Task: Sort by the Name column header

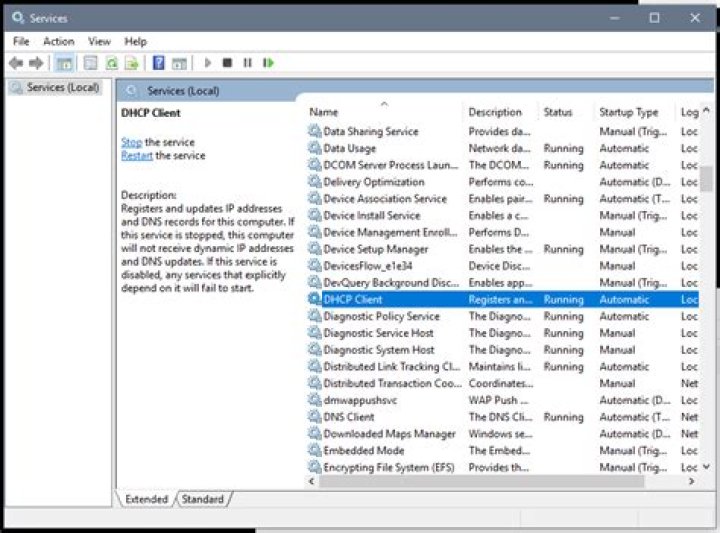Action: pyautogui.click(x=385, y=112)
